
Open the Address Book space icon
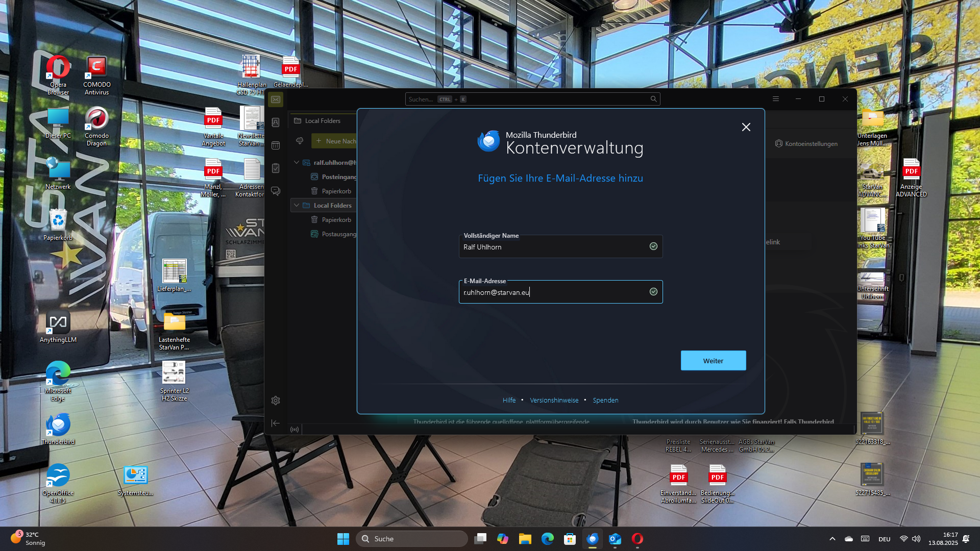[x=276, y=122]
